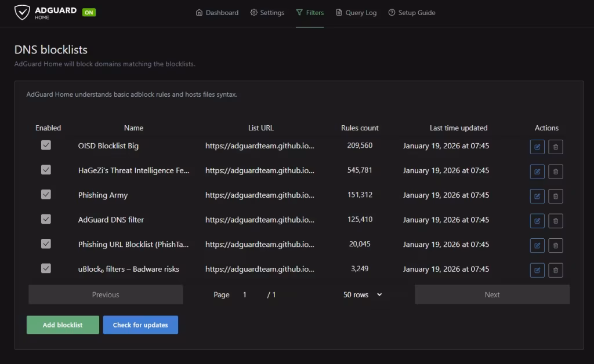Delete HaGeZi's Threat Intelligence Feeds entry
The width and height of the screenshot is (594, 364).
(555, 172)
